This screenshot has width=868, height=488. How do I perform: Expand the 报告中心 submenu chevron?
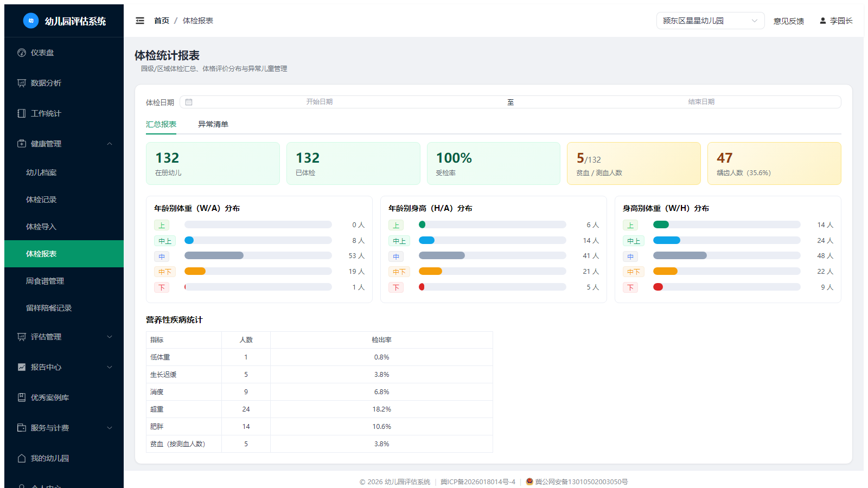tap(110, 367)
